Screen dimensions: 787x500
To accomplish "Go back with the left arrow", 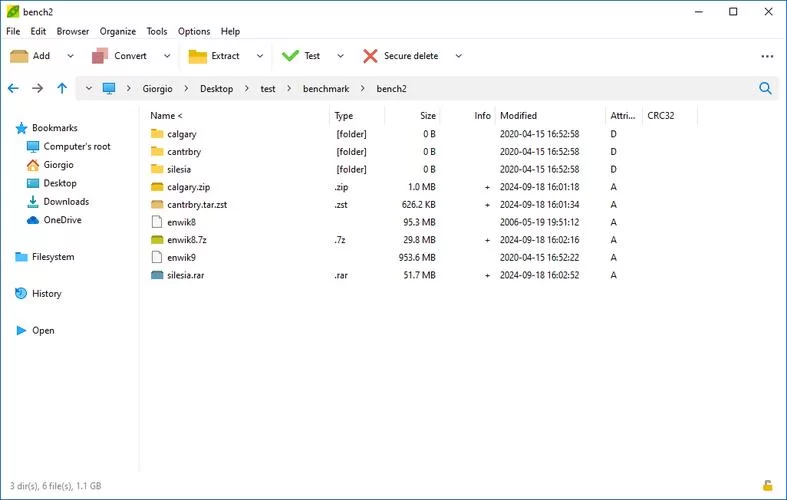I will pyautogui.click(x=13, y=88).
